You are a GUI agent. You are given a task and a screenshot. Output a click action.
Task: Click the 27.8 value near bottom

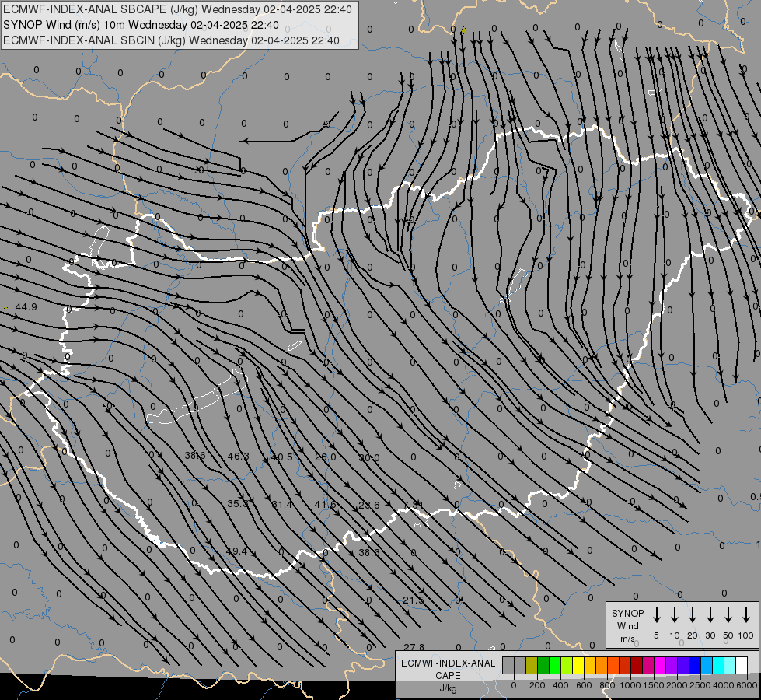click(414, 647)
